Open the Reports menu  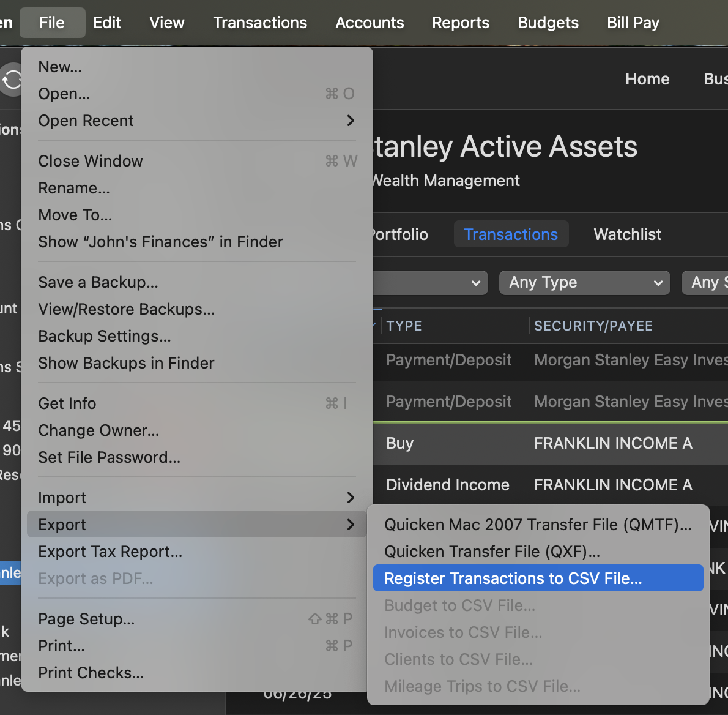point(461,22)
